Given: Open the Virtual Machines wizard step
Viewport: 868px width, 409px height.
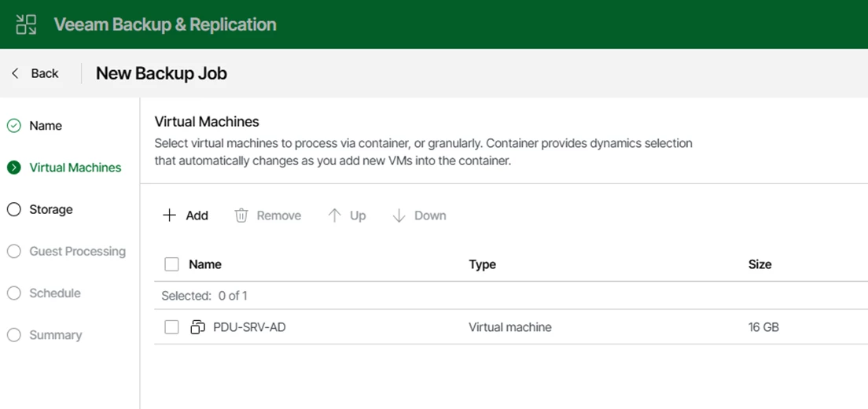Looking at the screenshot, I should 75,168.
